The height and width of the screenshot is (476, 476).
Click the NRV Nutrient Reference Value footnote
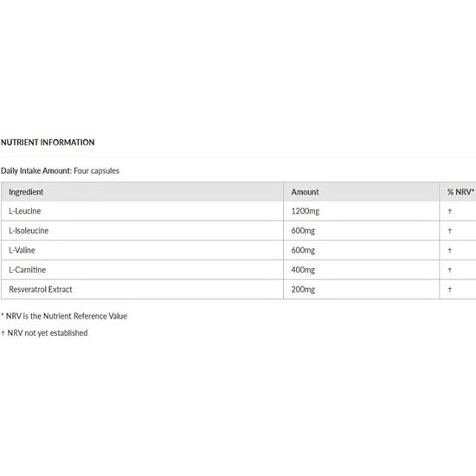click(x=64, y=316)
